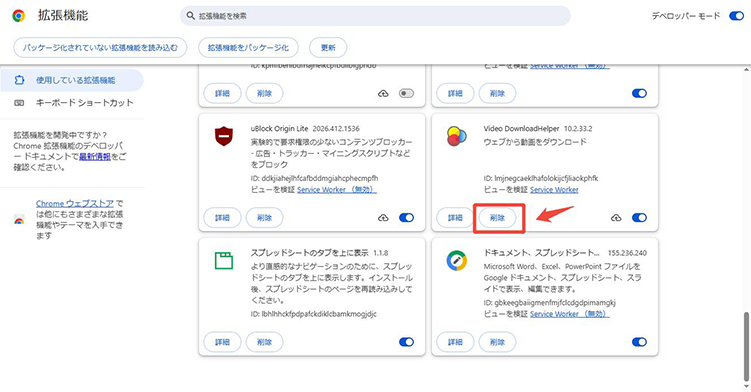Click version text 1.1.8

click(381, 253)
